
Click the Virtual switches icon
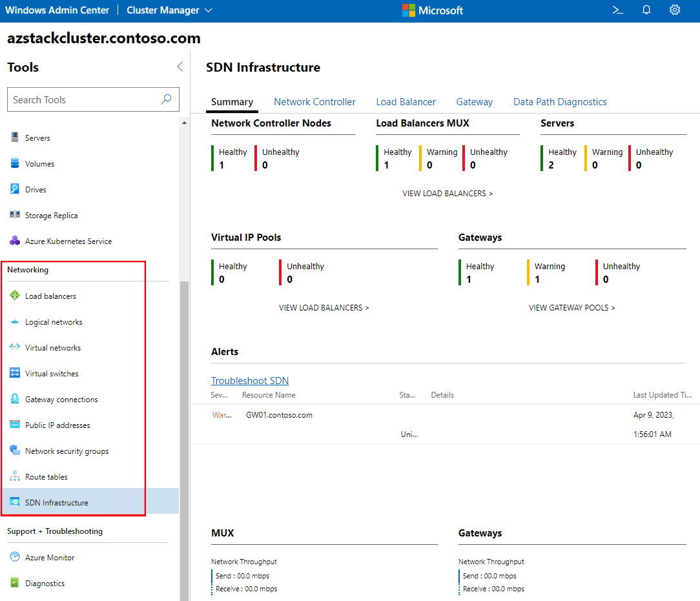coord(15,373)
